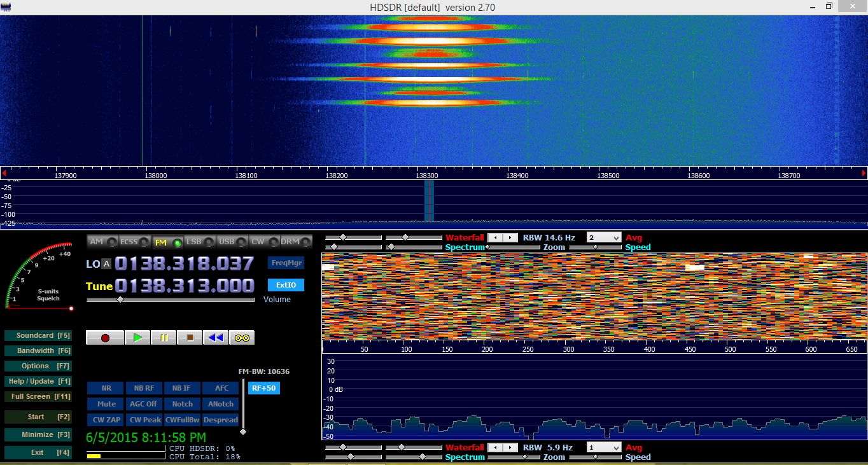Toggle the Mute button
This screenshot has height=465, width=868.
[x=106, y=404]
